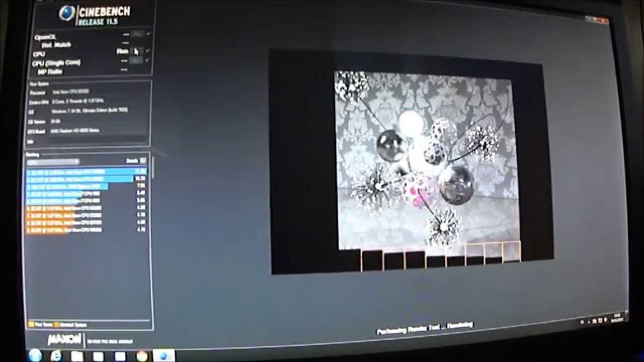Select ranking entry number 2
This screenshot has height=362, width=644.
86,178
